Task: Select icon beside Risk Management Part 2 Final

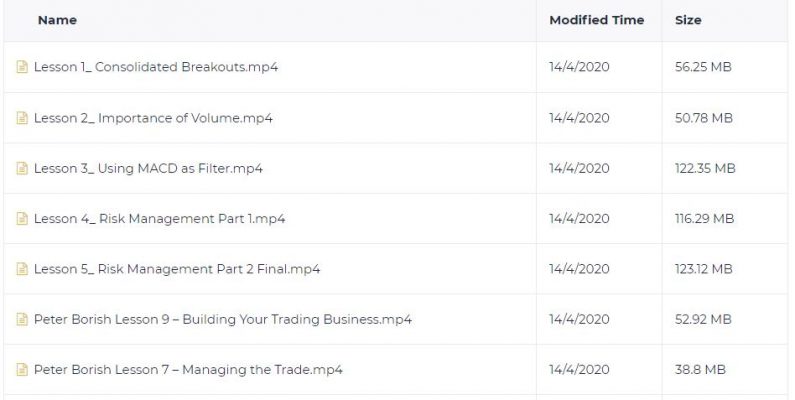Action: point(22,269)
